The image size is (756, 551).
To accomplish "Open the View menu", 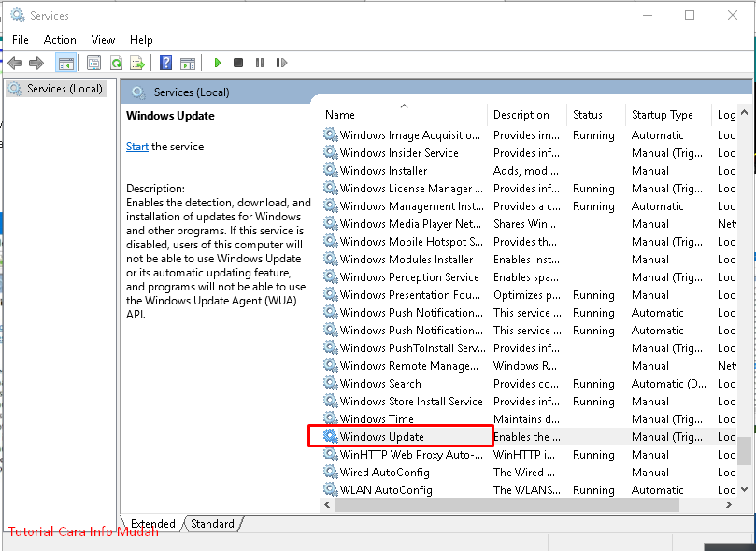I will tap(103, 40).
